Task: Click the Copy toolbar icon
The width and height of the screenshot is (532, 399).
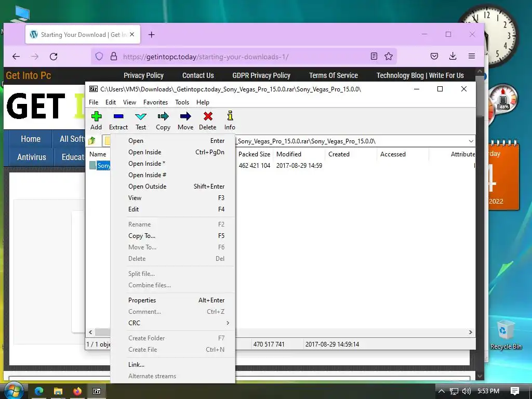Action: pyautogui.click(x=163, y=121)
